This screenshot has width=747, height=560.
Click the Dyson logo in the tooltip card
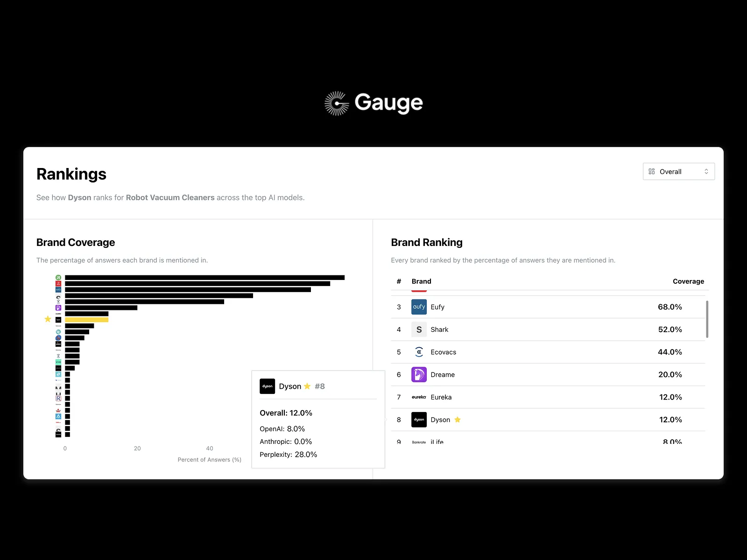(268, 386)
